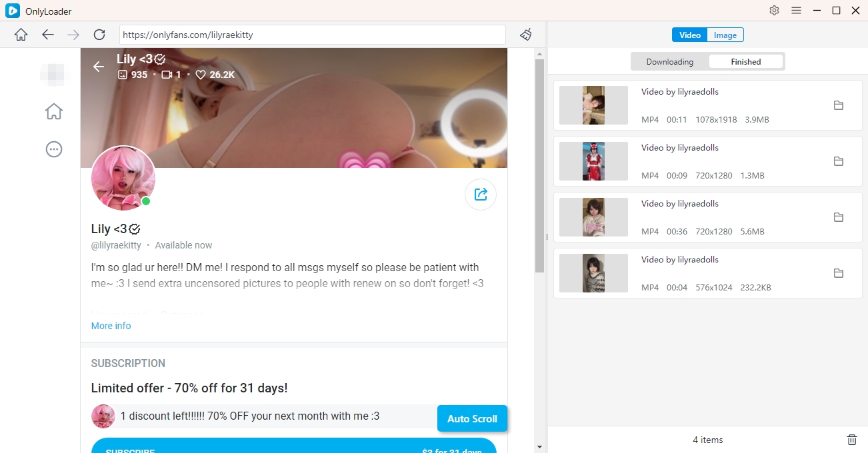868x453 pixels.
Task: Open folder for the 1078x1918 video
Action: pyautogui.click(x=839, y=105)
